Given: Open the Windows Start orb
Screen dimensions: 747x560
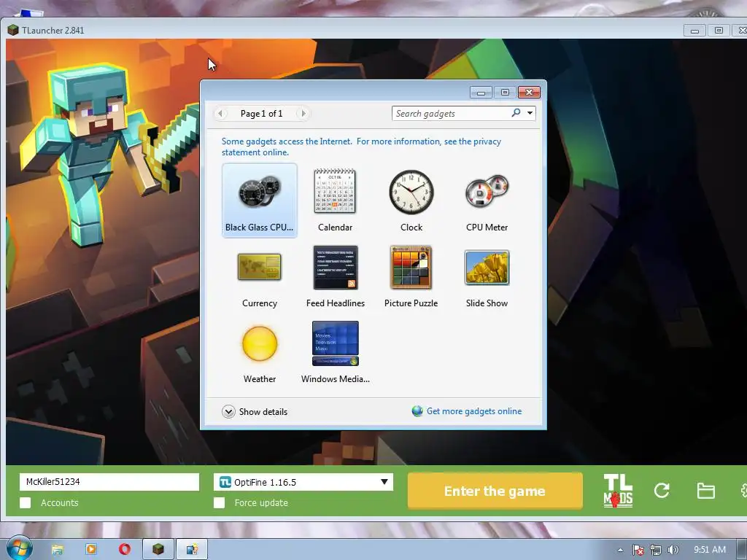Looking at the screenshot, I should [x=19, y=548].
